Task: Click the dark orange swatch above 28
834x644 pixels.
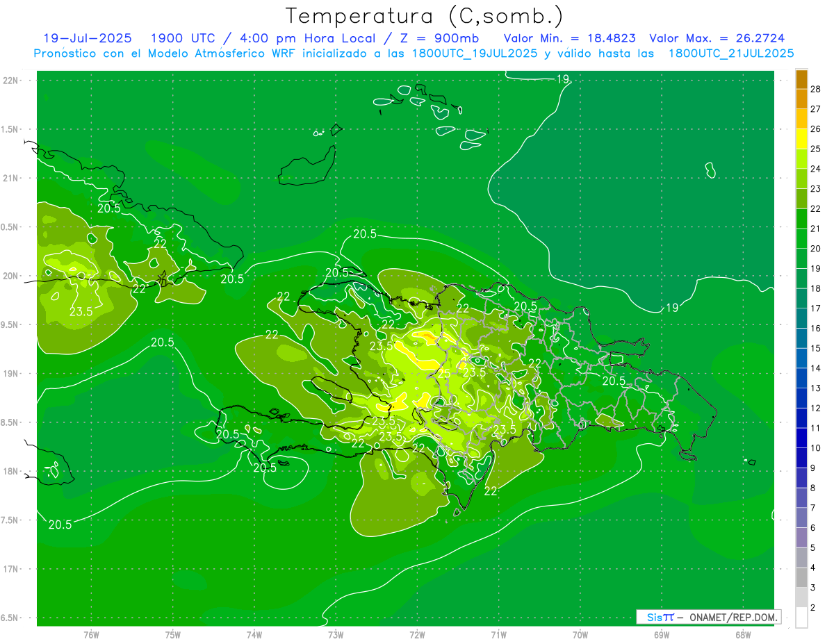Action: pyautogui.click(x=801, y=79)
